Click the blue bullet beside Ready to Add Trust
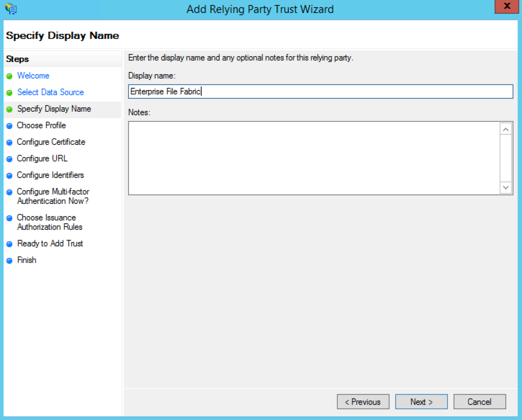The width and height of the screenshot is (522, 420). point(10,244)
